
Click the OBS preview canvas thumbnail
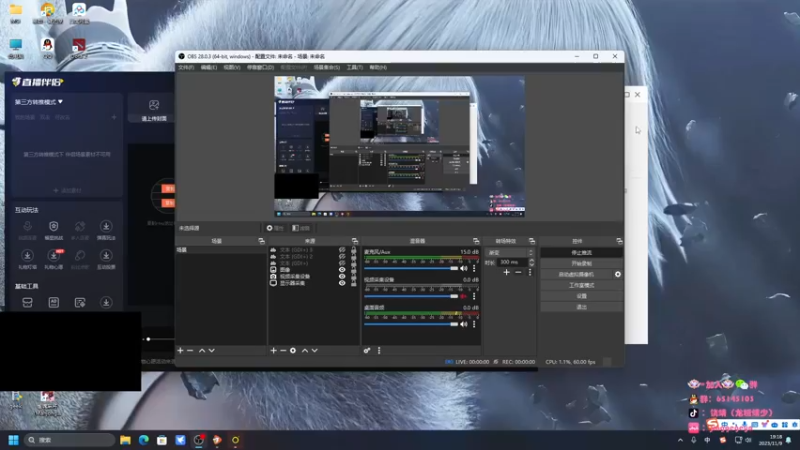[399, 147]
